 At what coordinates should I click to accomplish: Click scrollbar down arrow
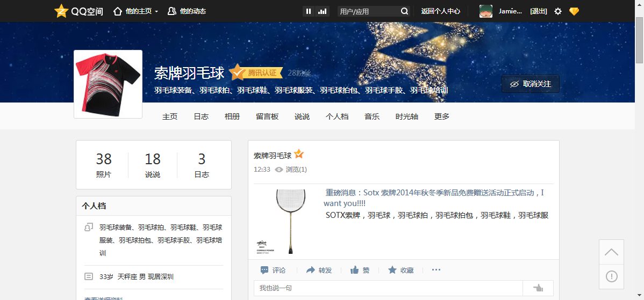(x=640, y=295)
